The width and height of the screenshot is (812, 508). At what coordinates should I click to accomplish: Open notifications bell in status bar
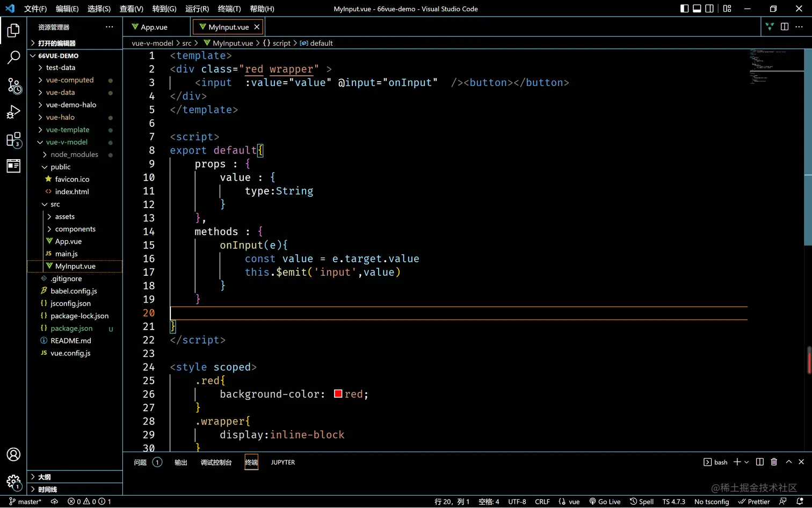[x=800, y=502]
